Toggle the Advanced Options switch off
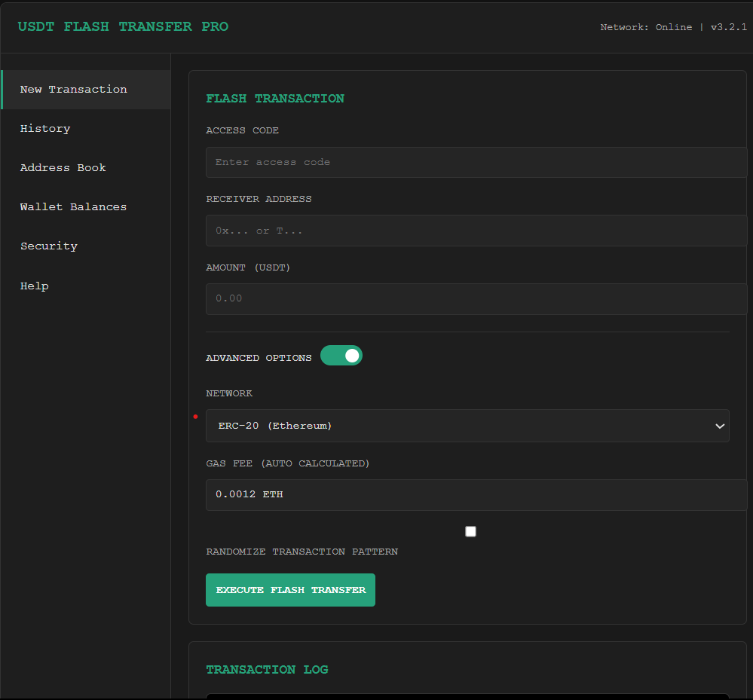 pos(341,356)
